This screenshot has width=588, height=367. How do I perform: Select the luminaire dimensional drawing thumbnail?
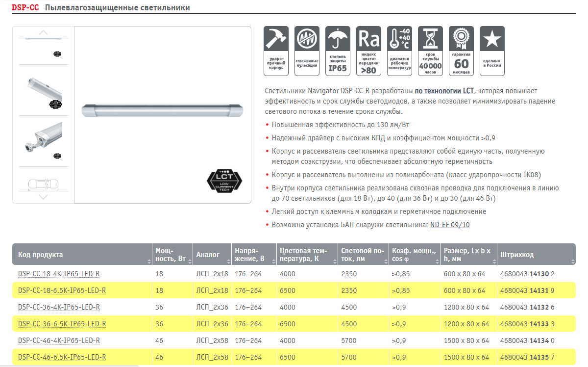click(43, 185)
